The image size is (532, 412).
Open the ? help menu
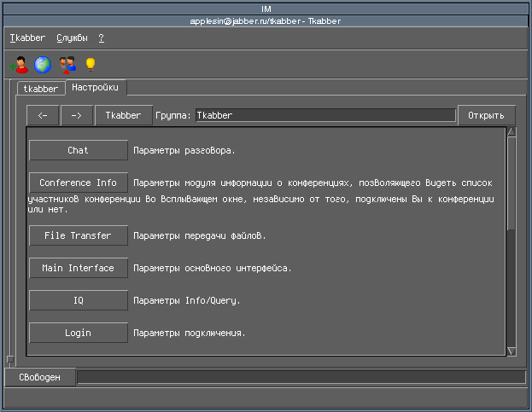pos(101,38)
